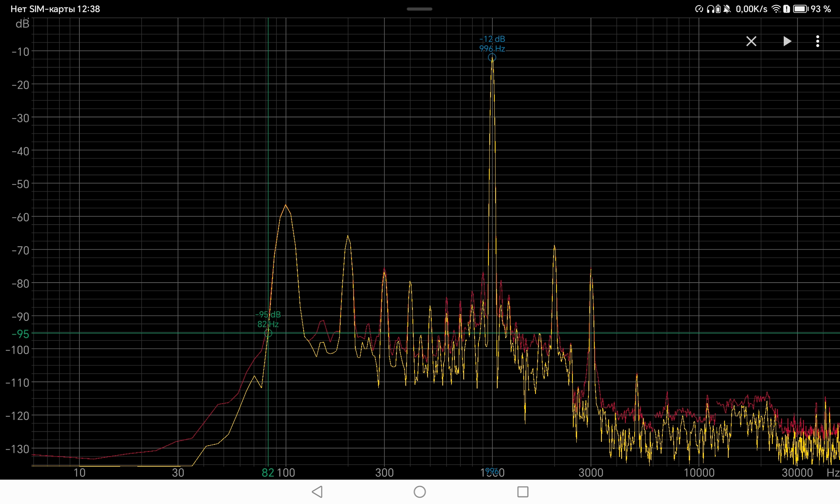This screenshot has width=840, height=504.
Task: Close the spectrum view with the X icon
Action: 751,41
